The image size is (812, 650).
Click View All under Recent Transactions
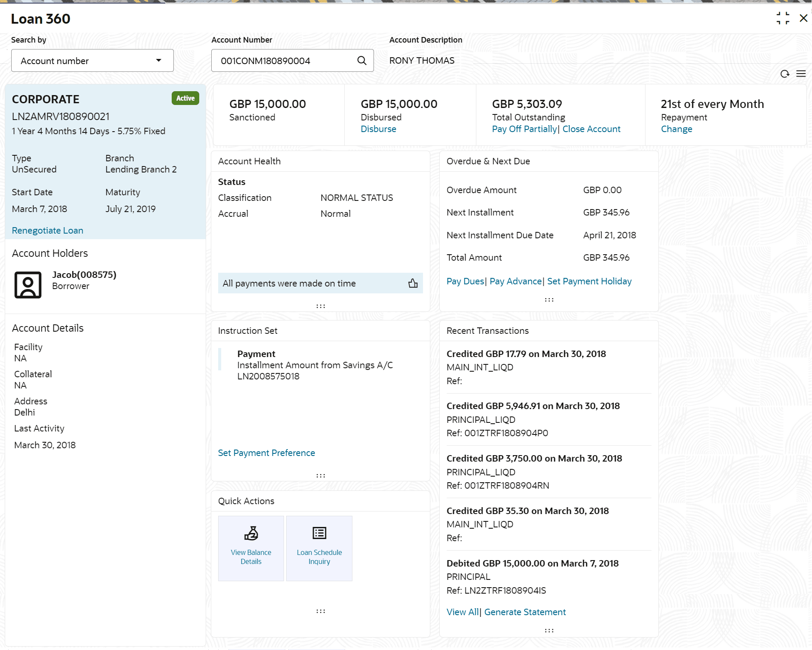coord(462,612)
